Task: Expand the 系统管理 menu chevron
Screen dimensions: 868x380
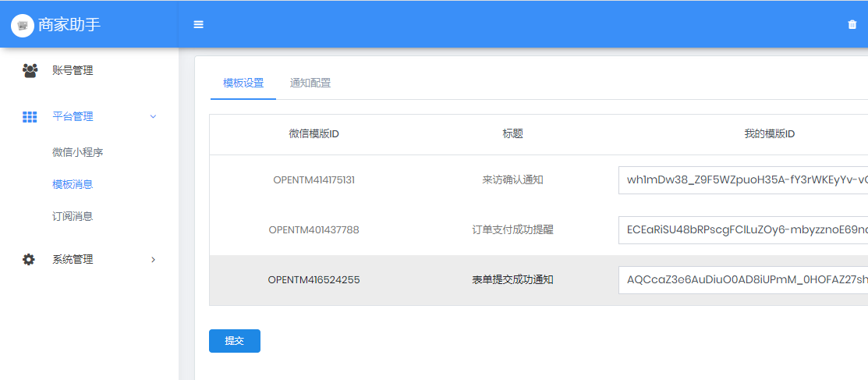Action: pyautogui.click(x=153, y=259)
